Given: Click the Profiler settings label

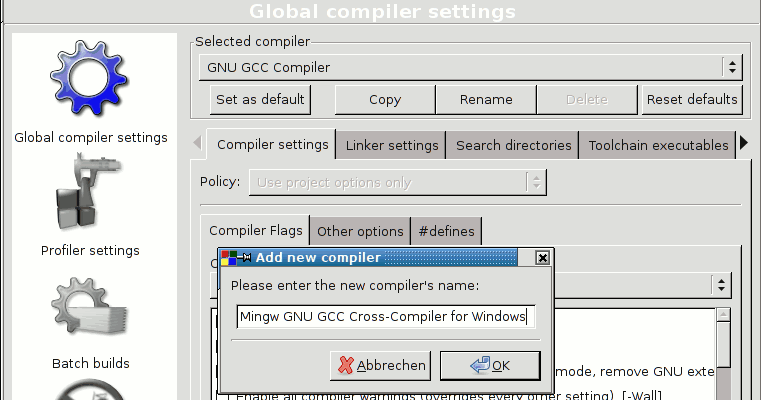Looking at the screenshot, I should point(90,250).
